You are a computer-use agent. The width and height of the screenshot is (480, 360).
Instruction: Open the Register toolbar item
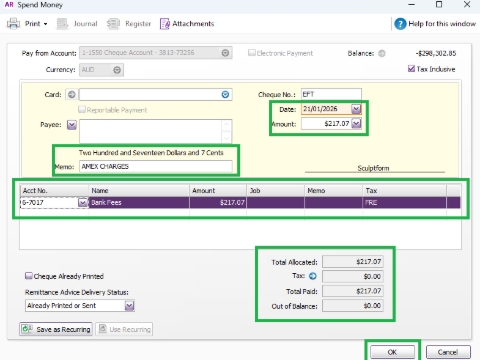tap(129, 24)
